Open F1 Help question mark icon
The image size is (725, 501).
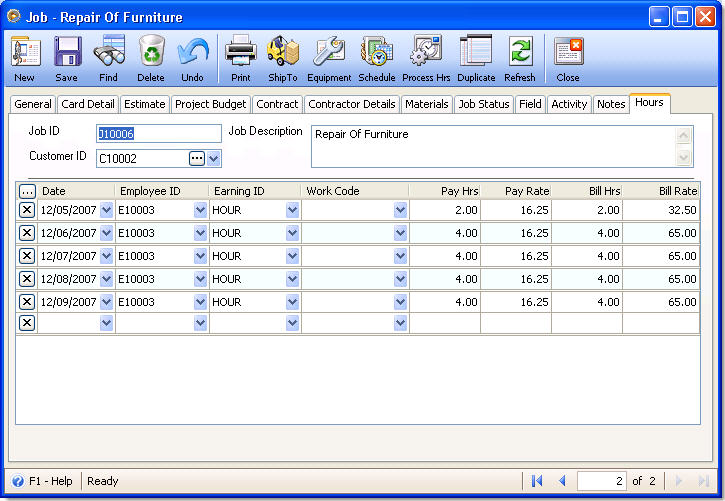click(18, 481)
